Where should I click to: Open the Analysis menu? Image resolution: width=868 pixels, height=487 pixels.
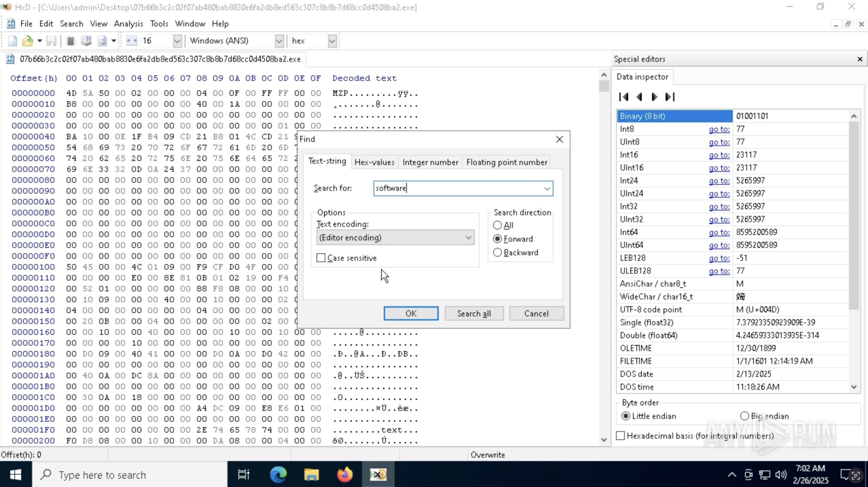click(128, 24)
